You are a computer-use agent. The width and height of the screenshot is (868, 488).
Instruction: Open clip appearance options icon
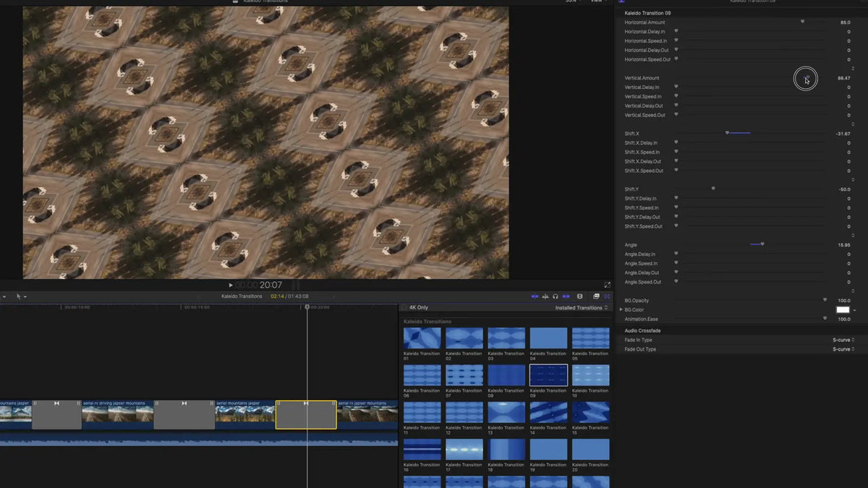pyautogui.click(x=580, y=296)
